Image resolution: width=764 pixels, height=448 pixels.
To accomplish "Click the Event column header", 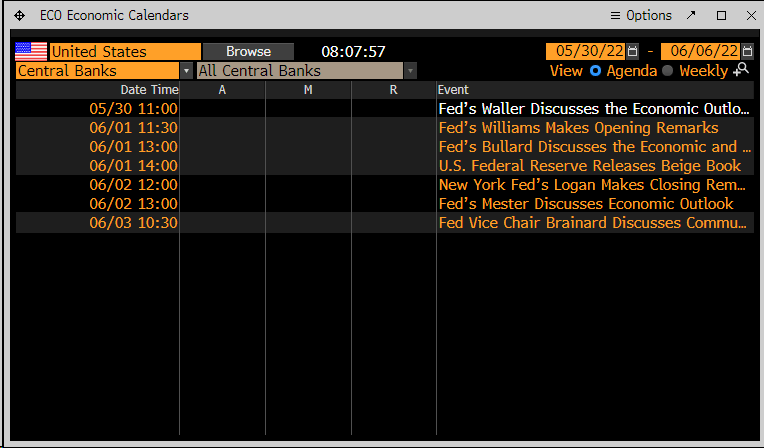I will 453,90.
